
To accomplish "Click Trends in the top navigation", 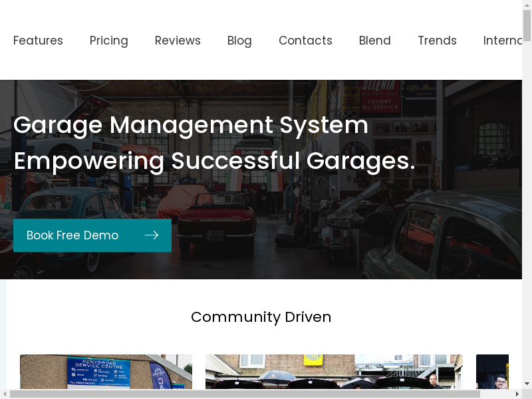I will point(437,41).
